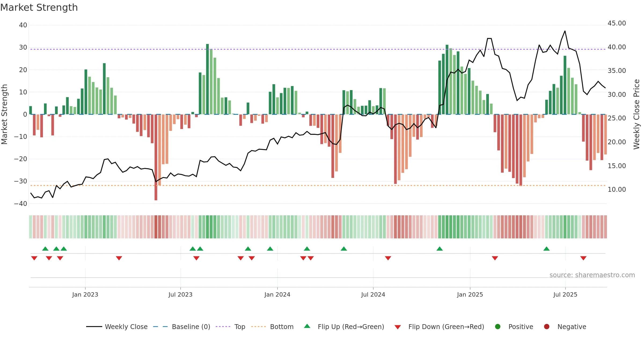Click the −10 tick on the left axis
Screen dimensions: 644x362
click(21, 136)
